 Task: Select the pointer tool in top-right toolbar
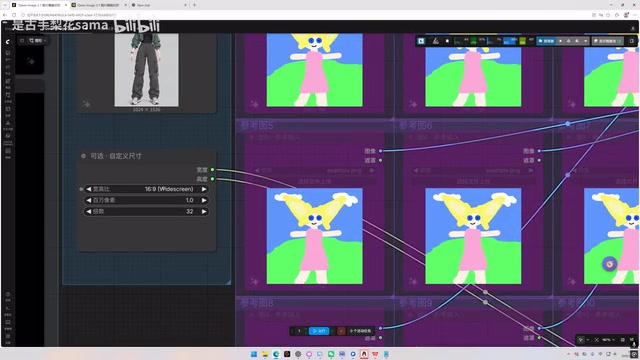pyautogui.click(x=421, y=41)
